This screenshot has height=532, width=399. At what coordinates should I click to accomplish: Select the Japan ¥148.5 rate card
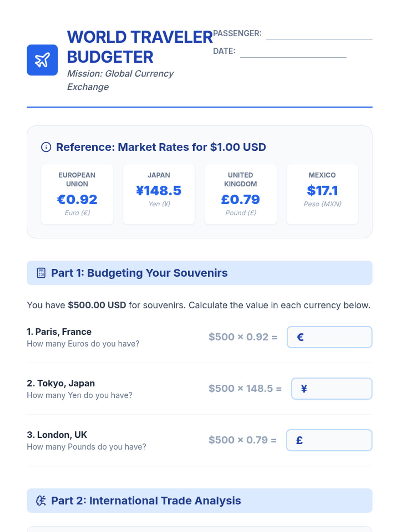pos(159,194)
